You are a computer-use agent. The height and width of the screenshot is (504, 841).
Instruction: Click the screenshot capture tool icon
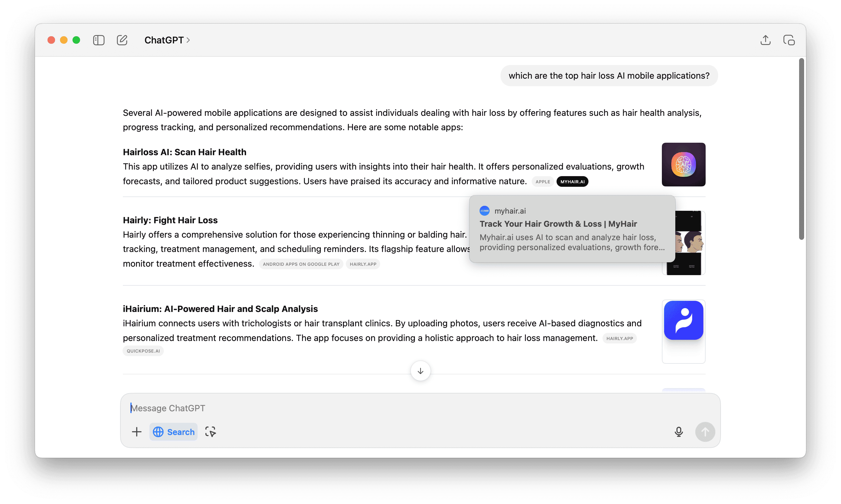pyautogui.click(x=210, y=432)
